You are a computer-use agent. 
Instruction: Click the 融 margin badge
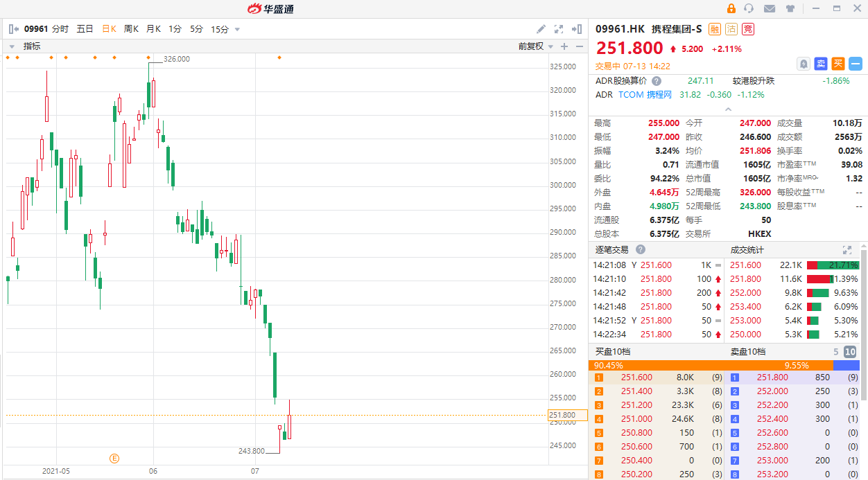[x=715, y=29]
